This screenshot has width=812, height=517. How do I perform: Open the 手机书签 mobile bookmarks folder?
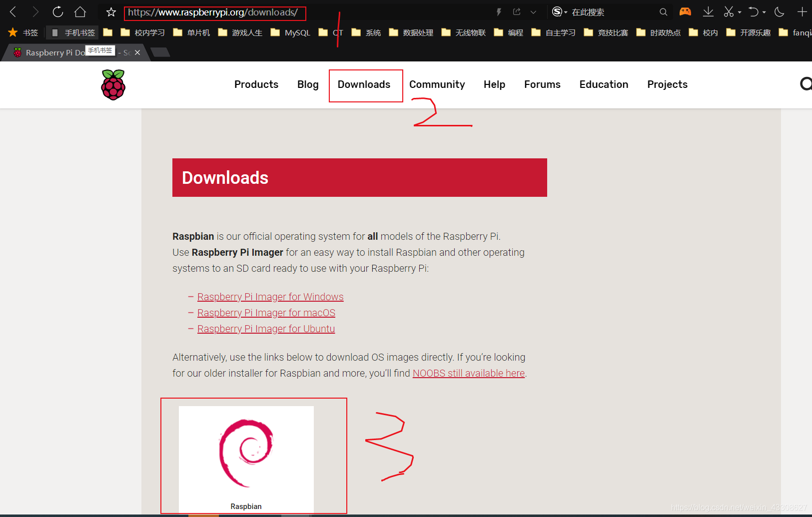click(x=73, y=32)
